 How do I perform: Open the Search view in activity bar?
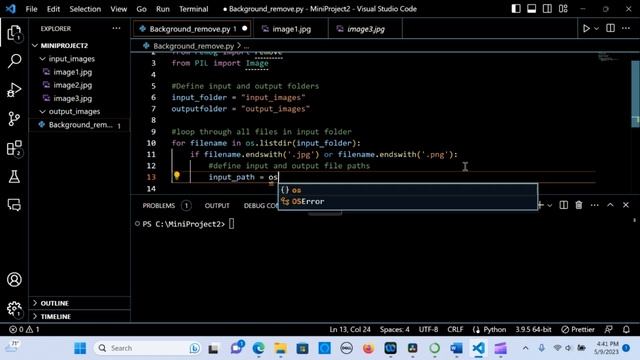[14, 61]
